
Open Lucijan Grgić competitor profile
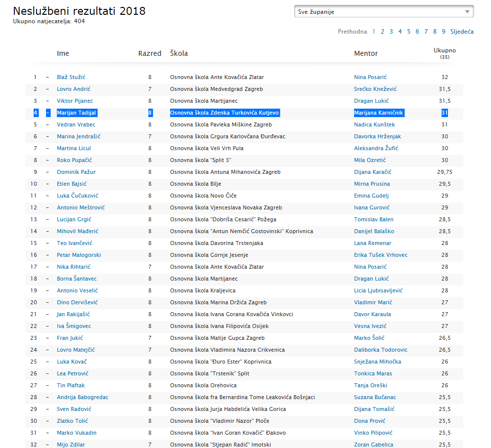coord(74,220)
